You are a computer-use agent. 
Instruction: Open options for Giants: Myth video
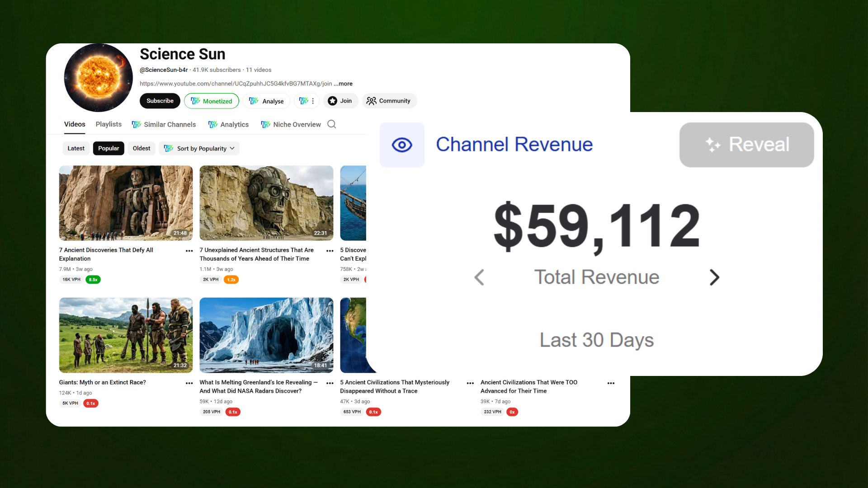189,383
